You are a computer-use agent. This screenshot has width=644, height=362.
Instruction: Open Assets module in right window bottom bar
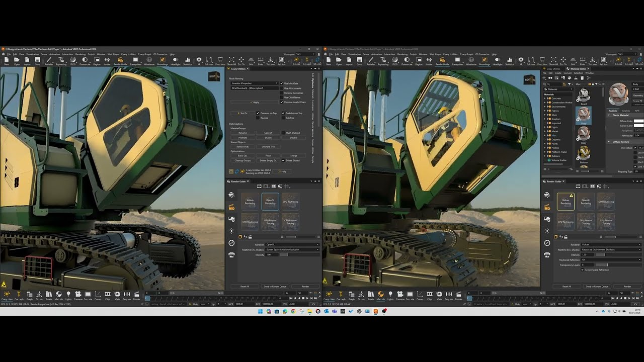(371, 296)
